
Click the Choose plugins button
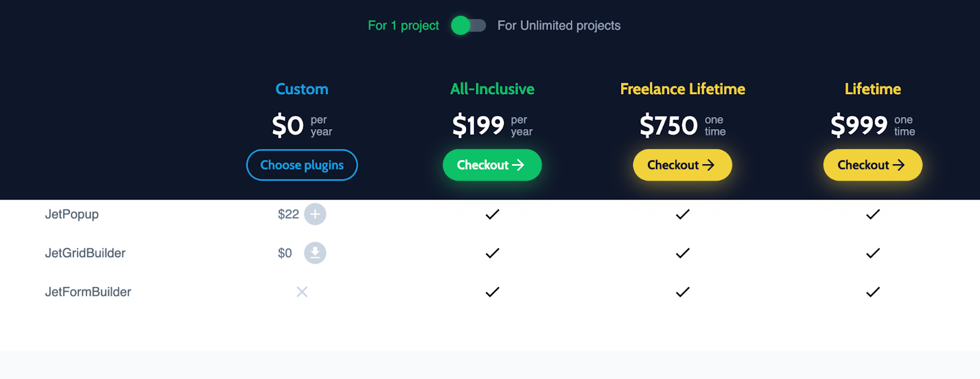302,165
